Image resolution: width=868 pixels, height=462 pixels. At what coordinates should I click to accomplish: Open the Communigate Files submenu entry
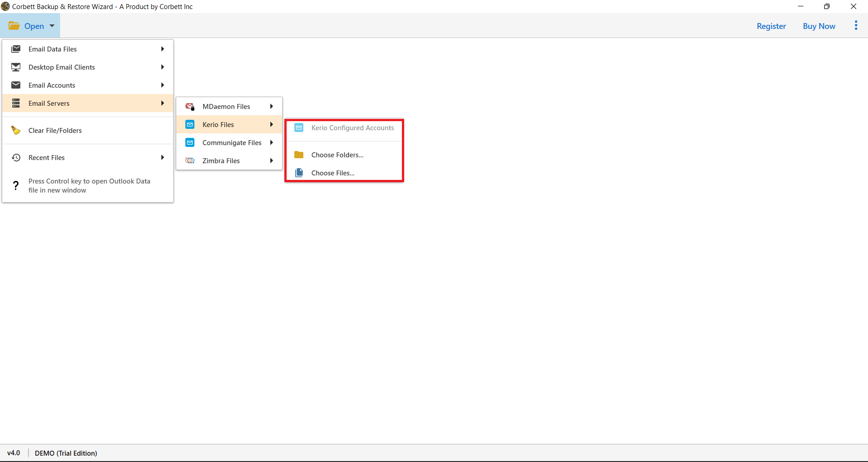coord(229,142)
